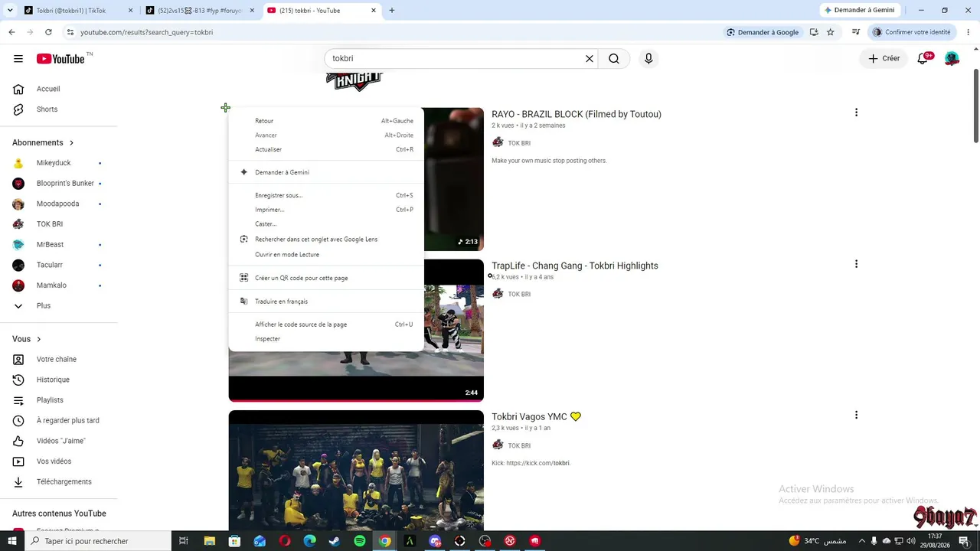The height and width of the screenshot is (551, 980).
Task: Go back with the browser back arrow
Action: tap(11, 32)
